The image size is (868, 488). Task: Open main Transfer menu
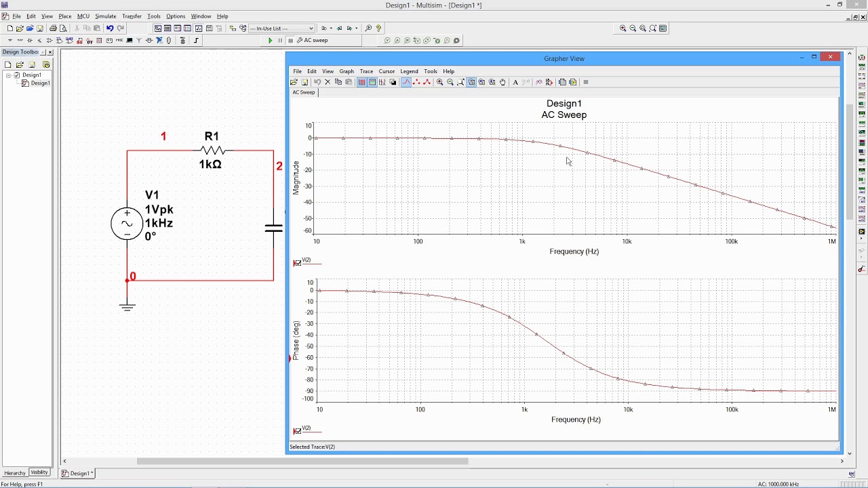(132, 16)
